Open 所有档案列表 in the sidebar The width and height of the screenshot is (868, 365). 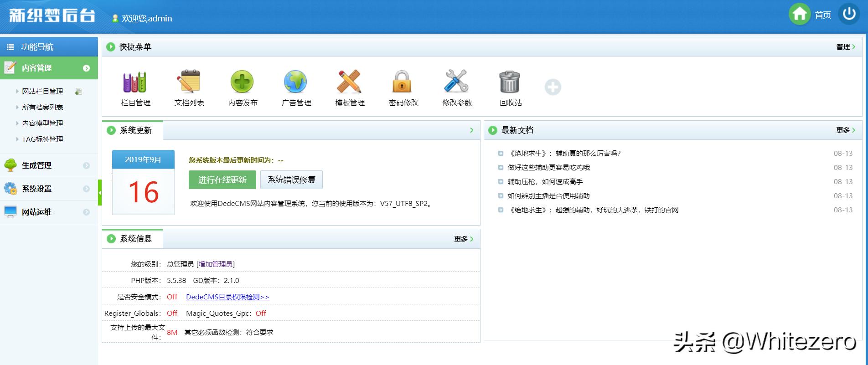(x=42, y=108)
